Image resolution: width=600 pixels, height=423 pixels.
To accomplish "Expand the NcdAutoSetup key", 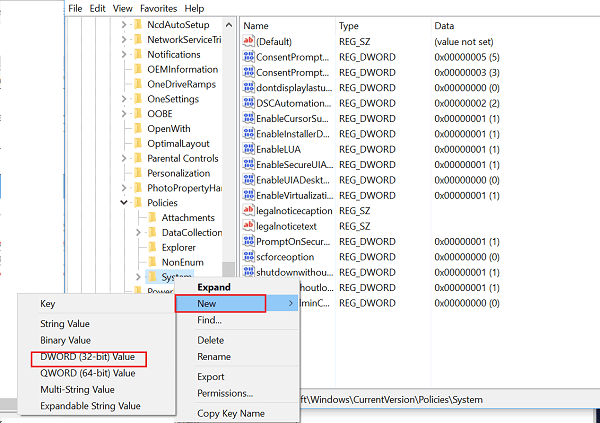I will click(124, 24).
